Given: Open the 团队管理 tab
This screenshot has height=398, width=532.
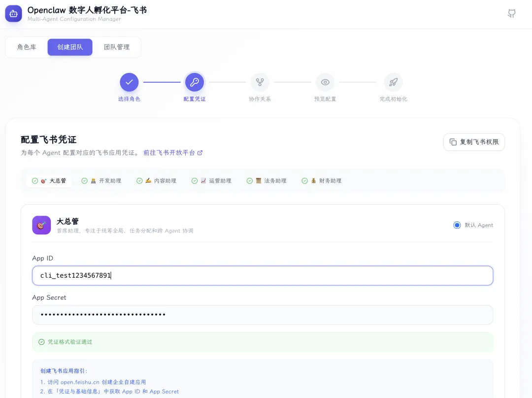Looking at the screenshot, I should coord(117,47).
